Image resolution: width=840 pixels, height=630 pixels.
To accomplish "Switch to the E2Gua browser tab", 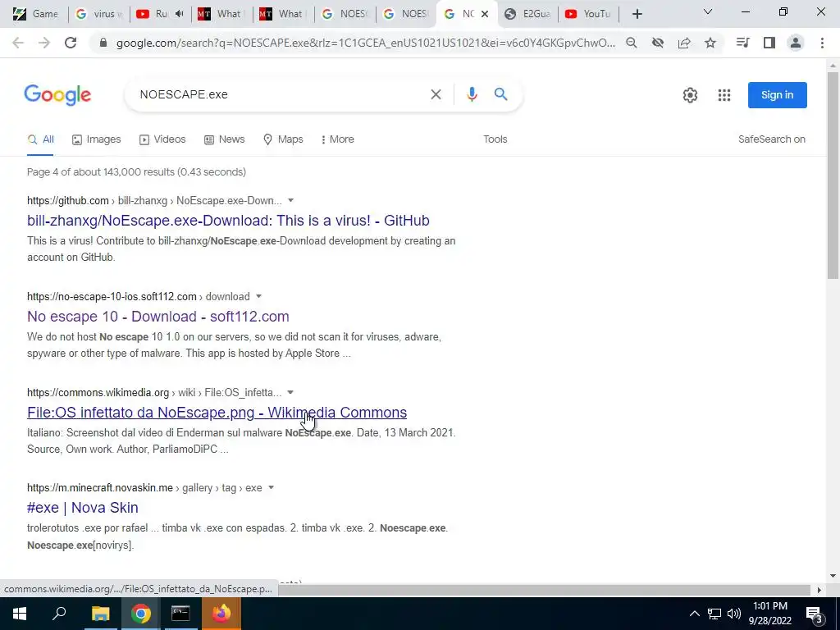I will [x=528, y=14].
